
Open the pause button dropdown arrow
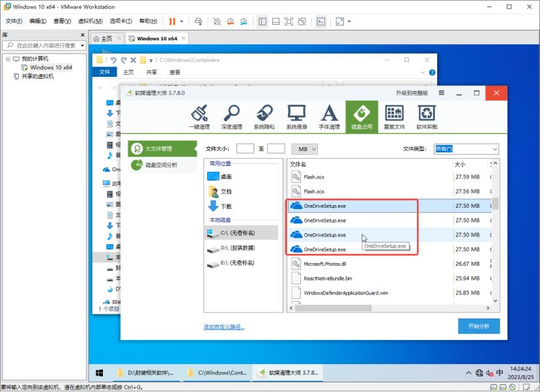click(x=182, y=21)
